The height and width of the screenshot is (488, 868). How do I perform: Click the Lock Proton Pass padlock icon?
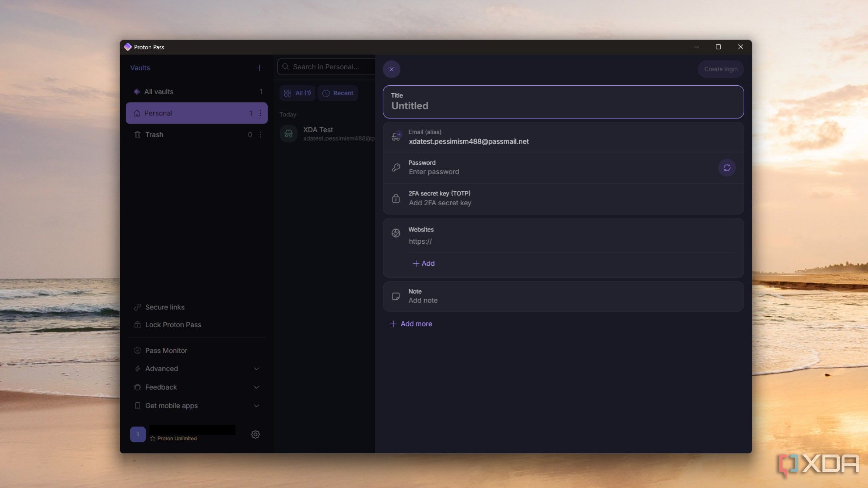[137, 325]
